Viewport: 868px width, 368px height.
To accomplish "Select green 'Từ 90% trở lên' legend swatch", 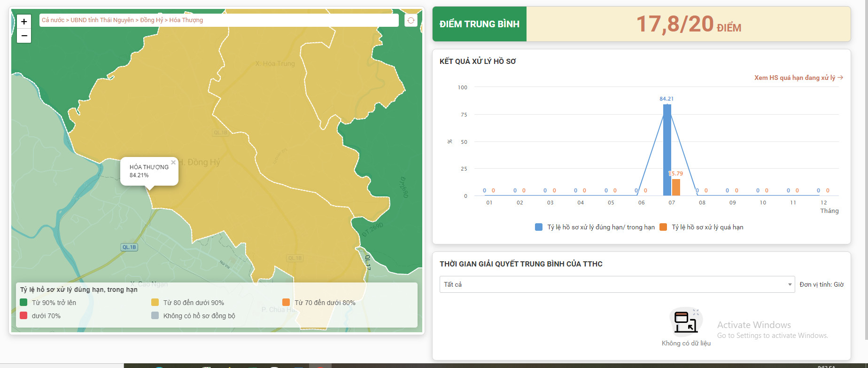I will tap(23, 302).
